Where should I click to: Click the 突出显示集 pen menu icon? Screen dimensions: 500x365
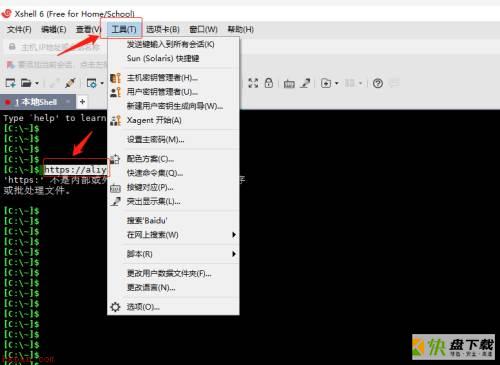tap(115, 202)
